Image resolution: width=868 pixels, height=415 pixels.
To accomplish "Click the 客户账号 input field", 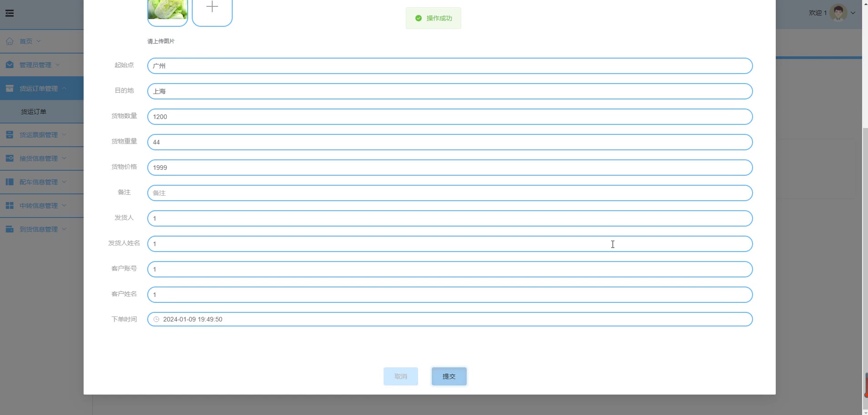I will click(450, 269).
